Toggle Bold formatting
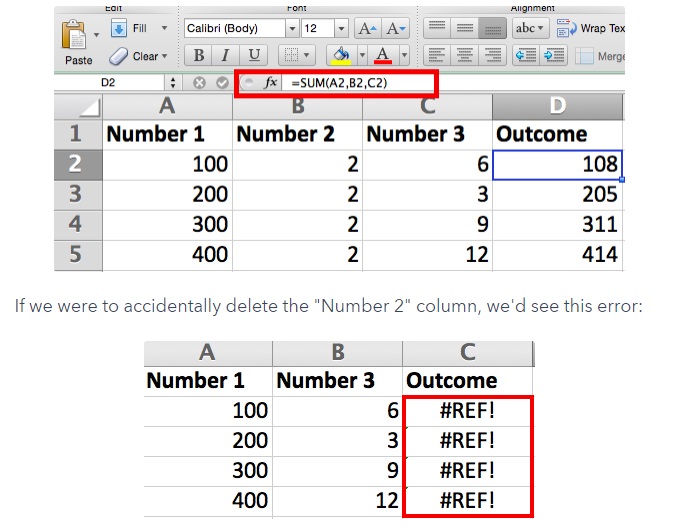693x527 pixels. (x=198, y=55)
